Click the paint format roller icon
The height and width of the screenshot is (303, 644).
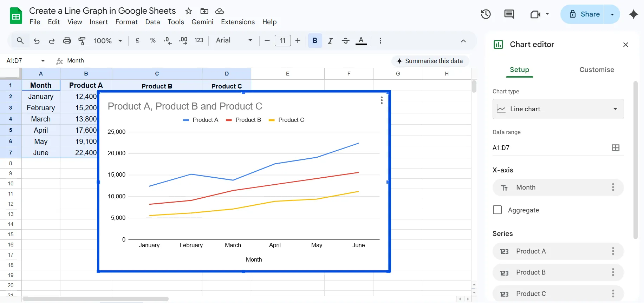(82, 41)
